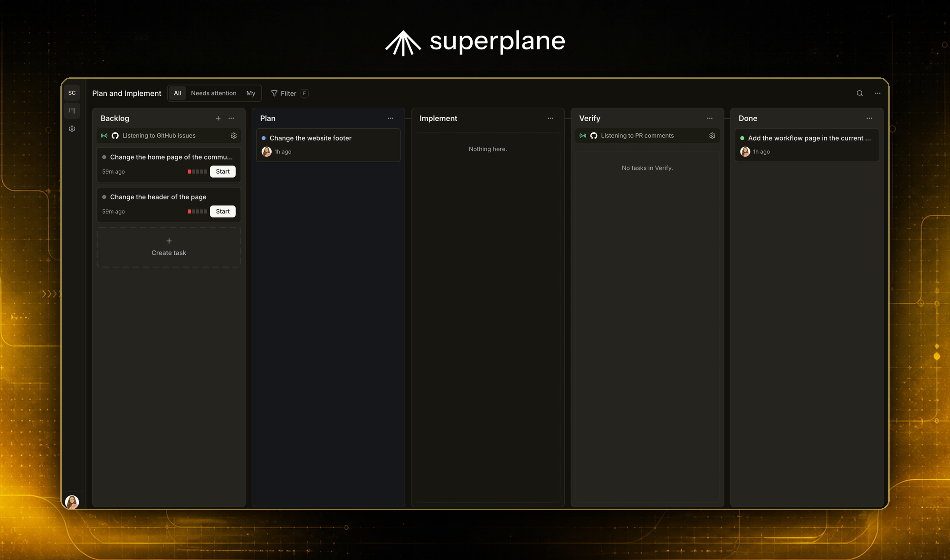
Task: Click priority bar on home page task
Action: click(x=198, y=172)
